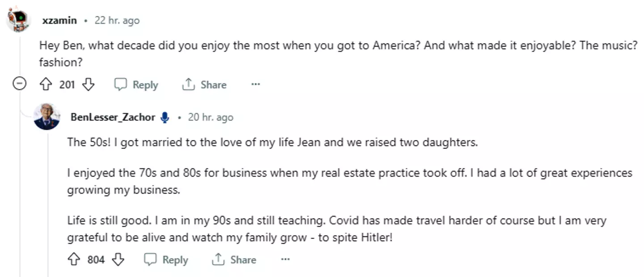Share xzamin's comment
This screenshot has width=644, height=277.
pos(204,85)
